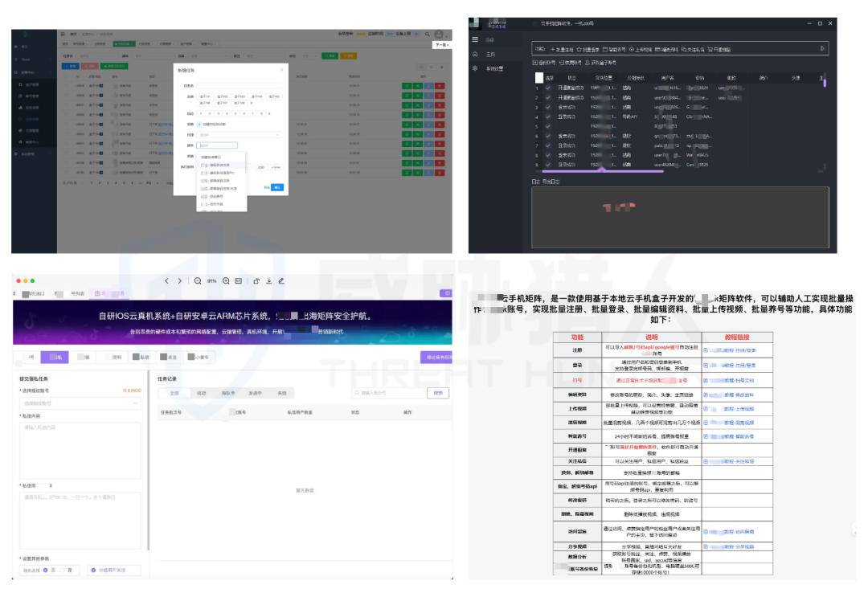
Task: Open the 教程-上传视频 link in document table
Action: tap(728, 409)
